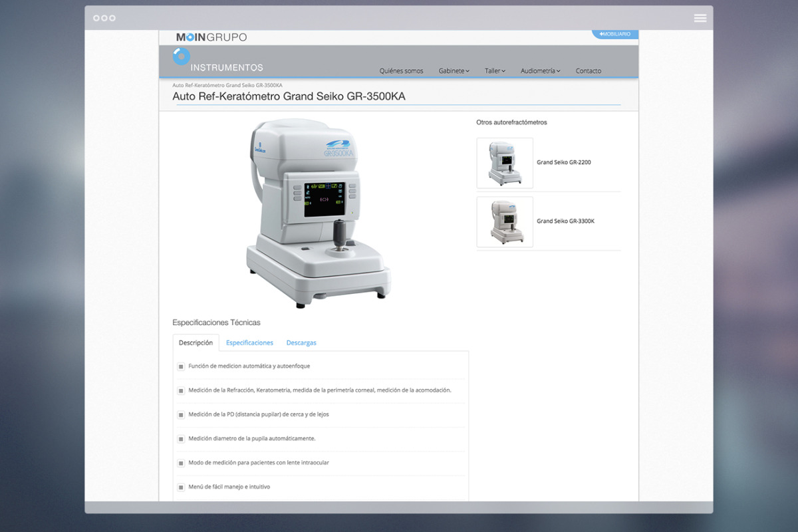798x532 pixels.
Task: Open the Quiénes somos menu item
Action: [401, 70]
